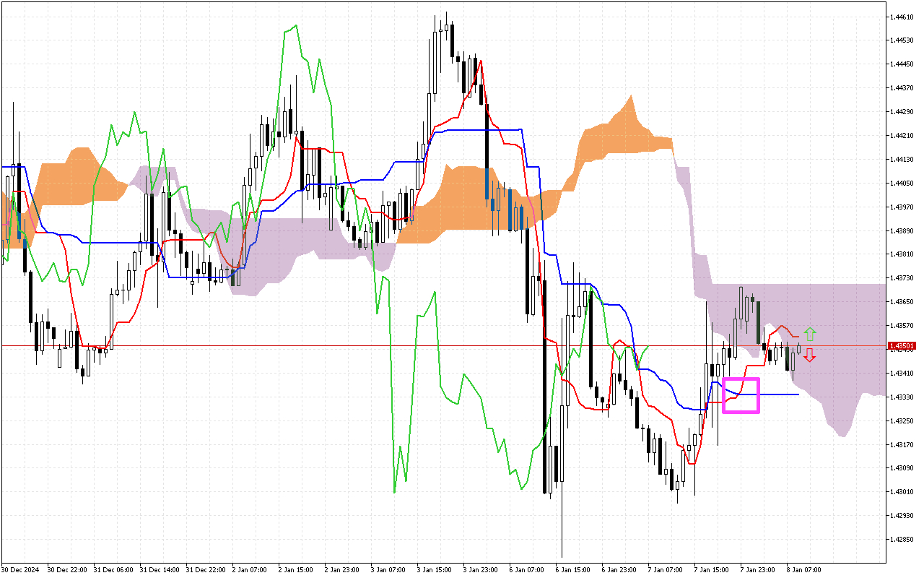
Task: Select the 3 Jan 15:00 time label
Action: click(x=435, y=570)
